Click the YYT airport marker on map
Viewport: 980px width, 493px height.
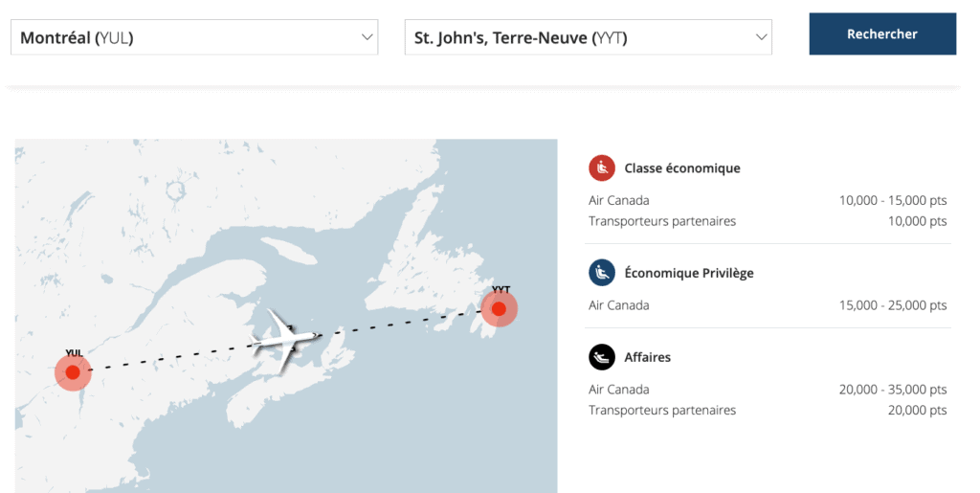pos(499,309)
